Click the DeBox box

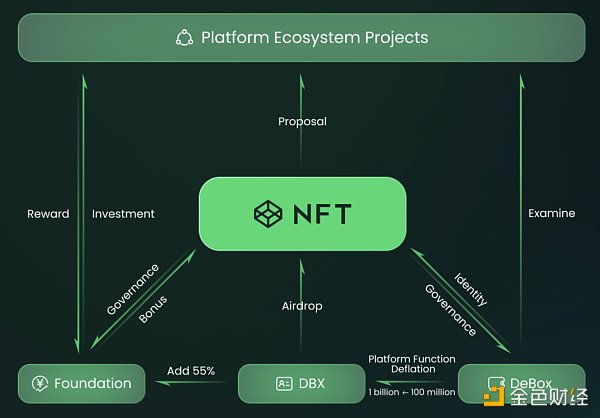pos(522,384)
